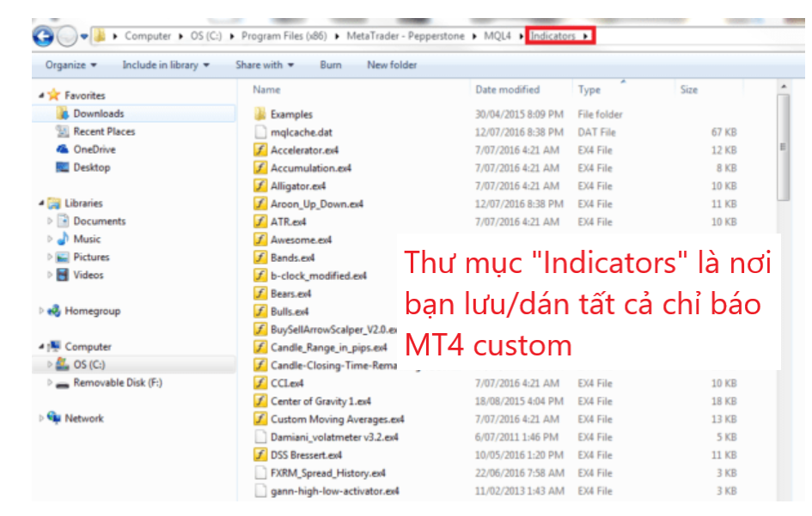The width and height of the screenshot is (812, 516).
Task: Expand the Music library
Action: pyautogui.click(x=50, y=239)
